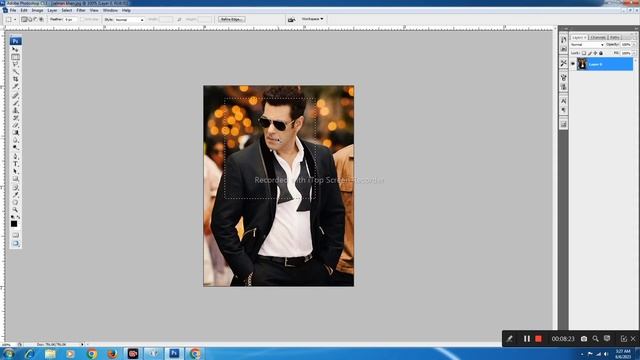Select the Magic Wand tool
This screenshot has width=640, height=360.
click(16, 72)
